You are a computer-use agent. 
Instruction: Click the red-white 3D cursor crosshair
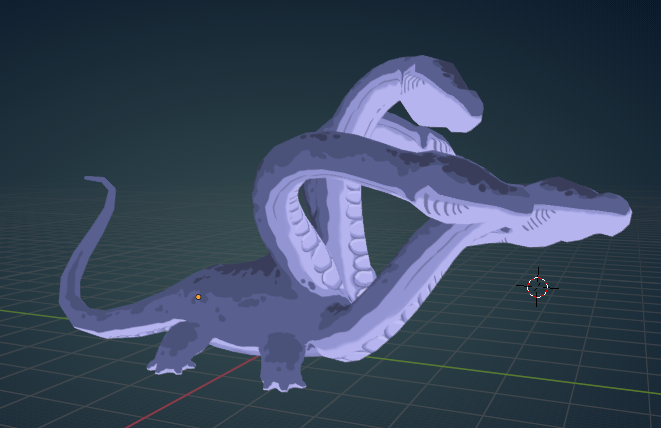click(537, 288)
